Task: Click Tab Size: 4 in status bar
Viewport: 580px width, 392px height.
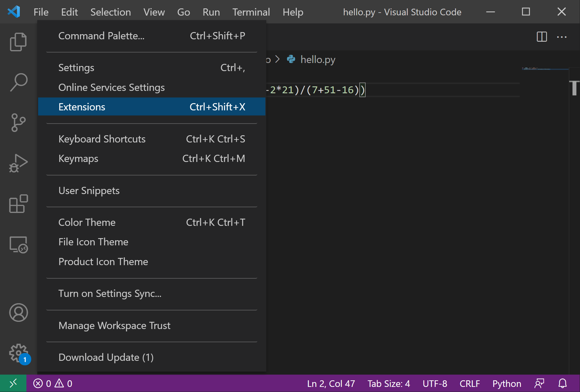Action: 389,383
